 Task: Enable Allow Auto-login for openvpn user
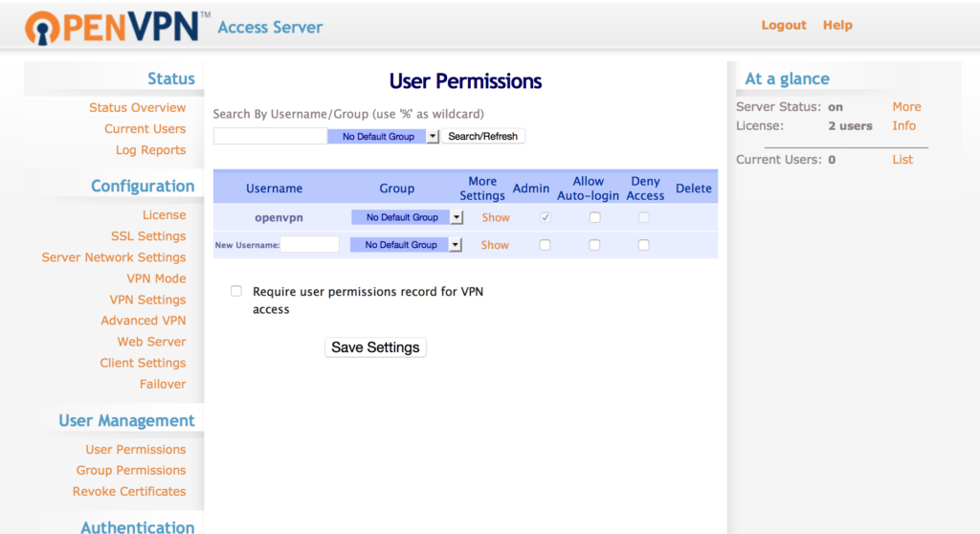point(595,217)
